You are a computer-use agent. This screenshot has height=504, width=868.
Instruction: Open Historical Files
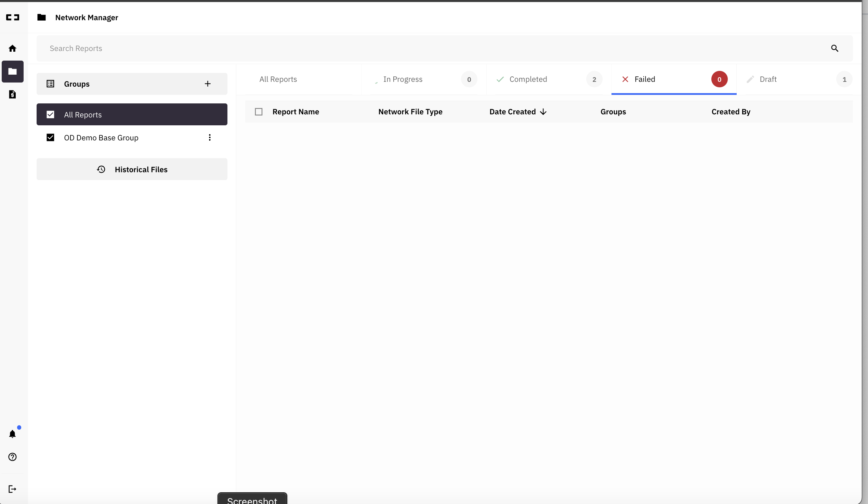[x=132, y=169]
